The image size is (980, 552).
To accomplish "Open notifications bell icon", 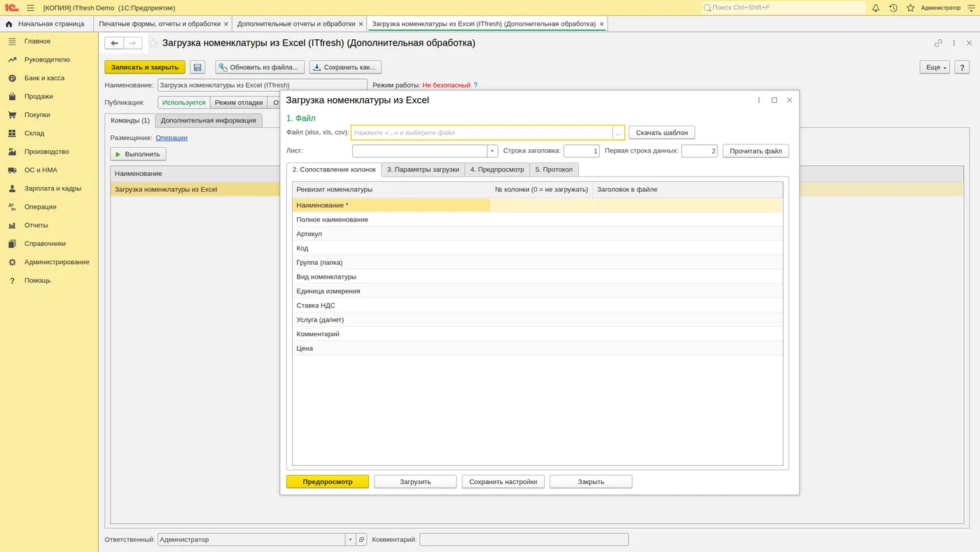I will (x=876, y=8).
